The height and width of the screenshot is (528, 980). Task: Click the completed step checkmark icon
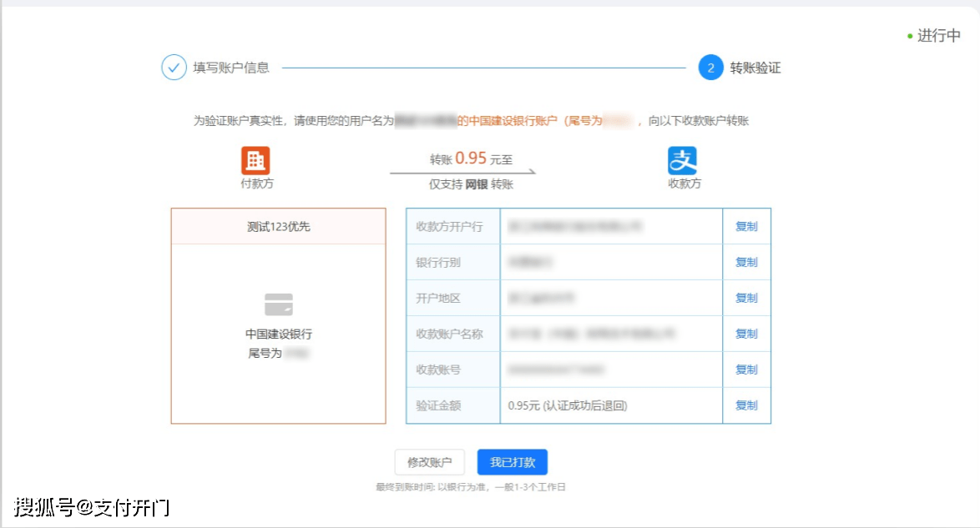(x=174, y=68)
